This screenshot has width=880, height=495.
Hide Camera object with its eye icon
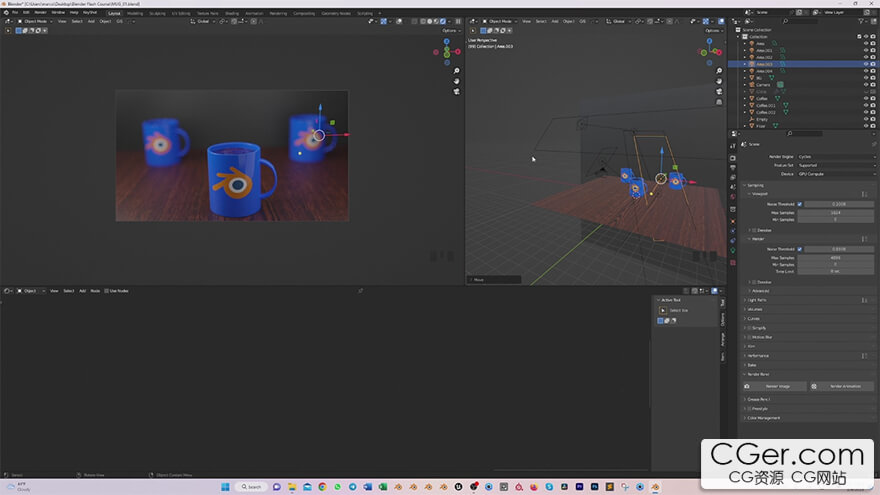click(x=866, y=85)
